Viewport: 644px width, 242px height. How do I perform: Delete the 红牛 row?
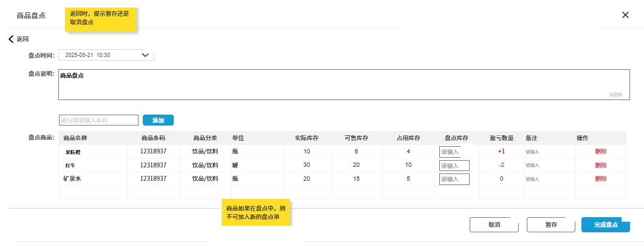coord(601,166)
